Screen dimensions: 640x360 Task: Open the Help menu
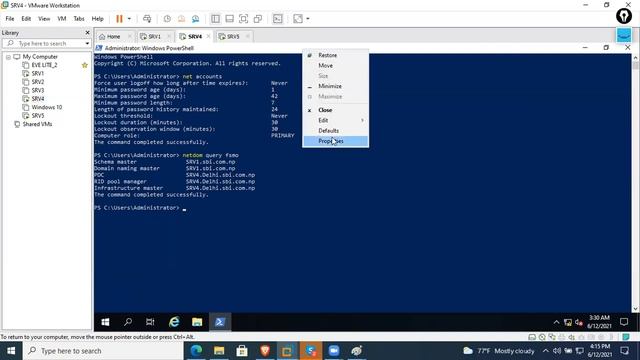click(98, 19)
